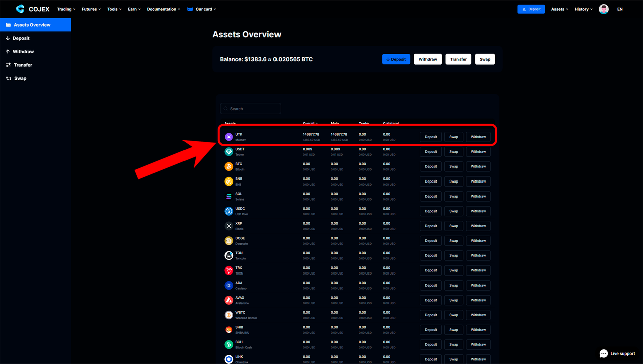Open Deposit in the sidebar

point(36,38)
